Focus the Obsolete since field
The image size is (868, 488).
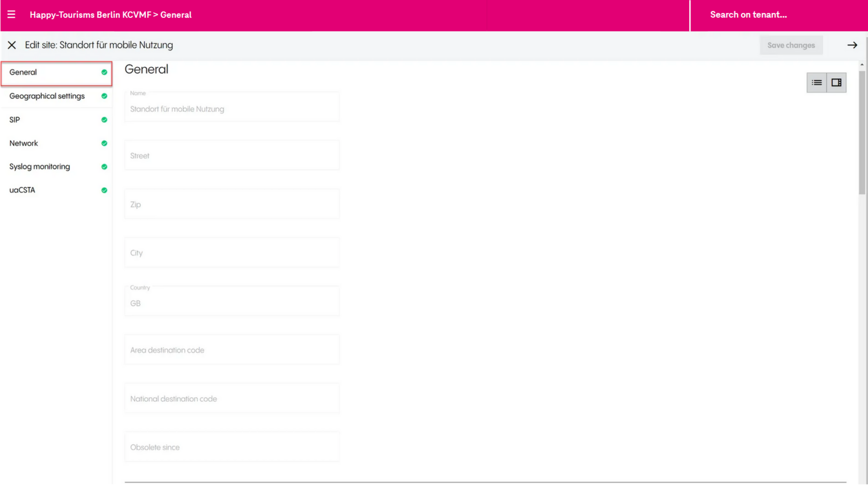232,447
